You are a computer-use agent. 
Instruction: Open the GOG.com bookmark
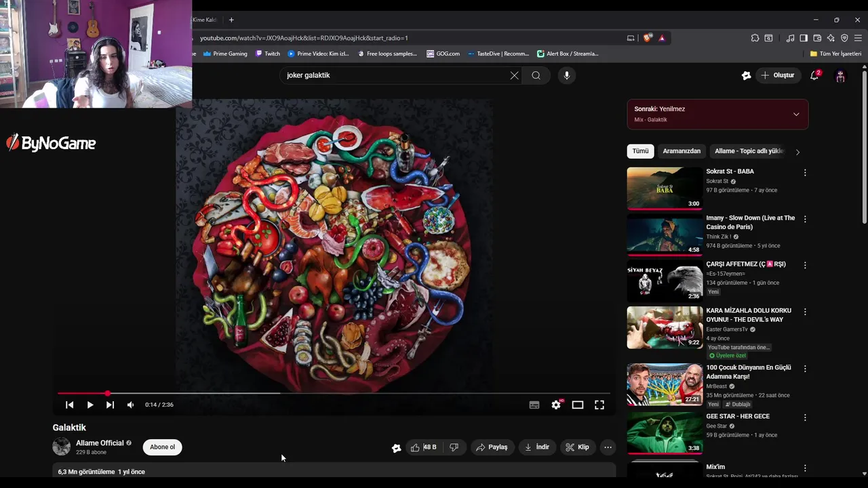(443, 54)
